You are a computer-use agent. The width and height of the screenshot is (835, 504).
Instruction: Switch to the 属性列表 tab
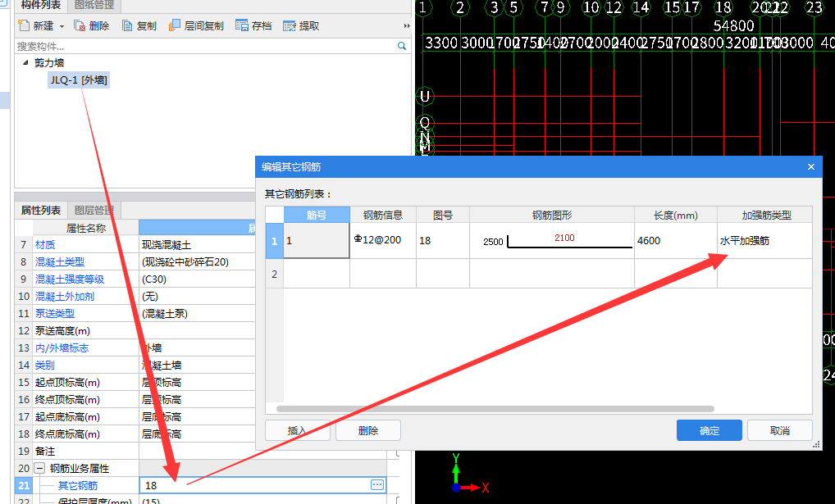[40, 211]
